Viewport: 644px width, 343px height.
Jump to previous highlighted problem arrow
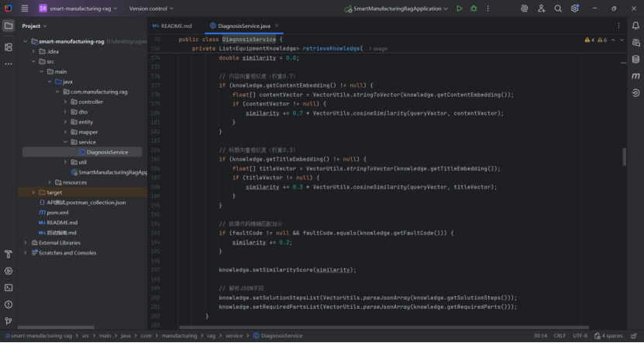[613, 40]
